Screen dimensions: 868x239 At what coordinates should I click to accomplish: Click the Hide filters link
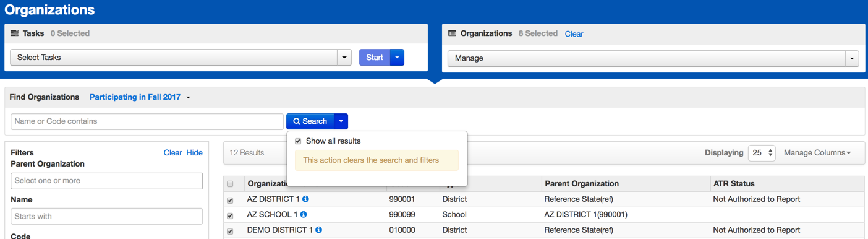point(194,152)
